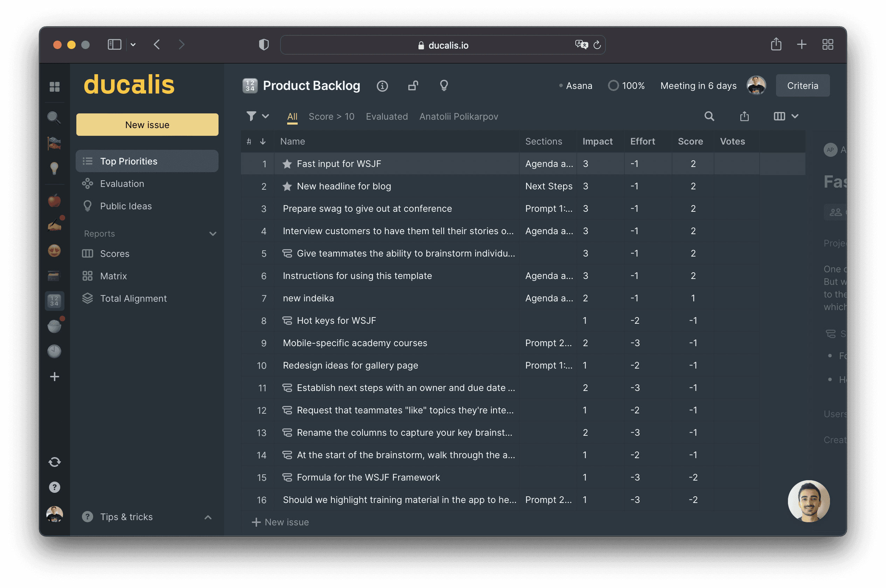Open Public Ideas in the sidebar
Image resolution: width=886 pixels, height=588 pixels.
point(147,206)
